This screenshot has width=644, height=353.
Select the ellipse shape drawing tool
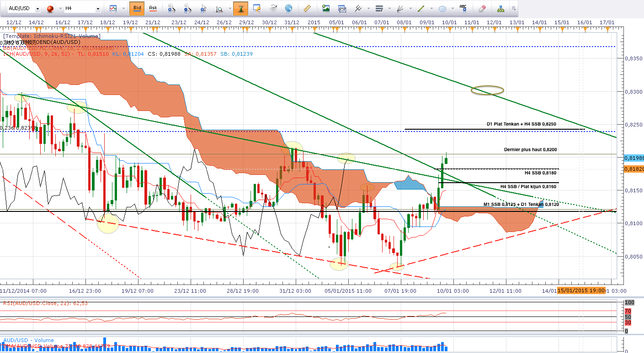click(442, 8)
